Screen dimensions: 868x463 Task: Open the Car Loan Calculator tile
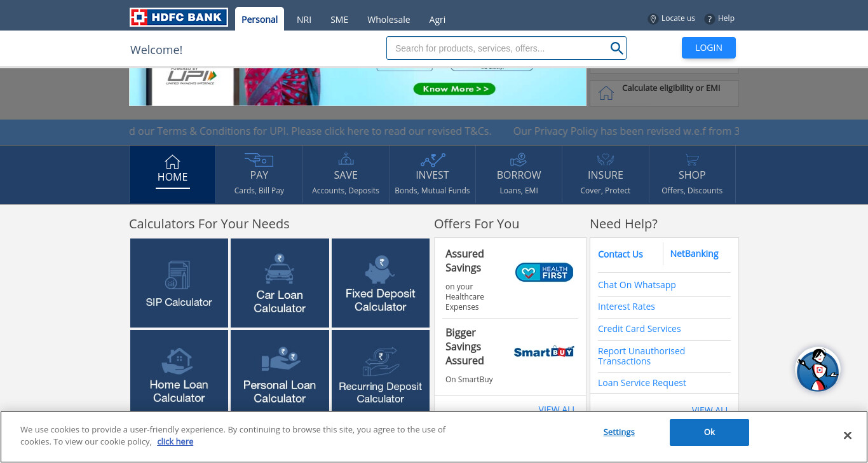280,283
